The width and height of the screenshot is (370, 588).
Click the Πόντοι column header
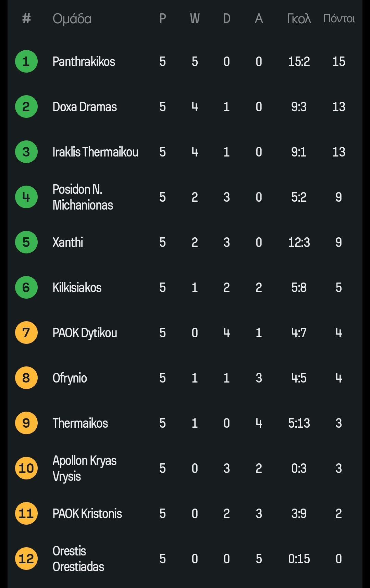click(x=339, y=18)
